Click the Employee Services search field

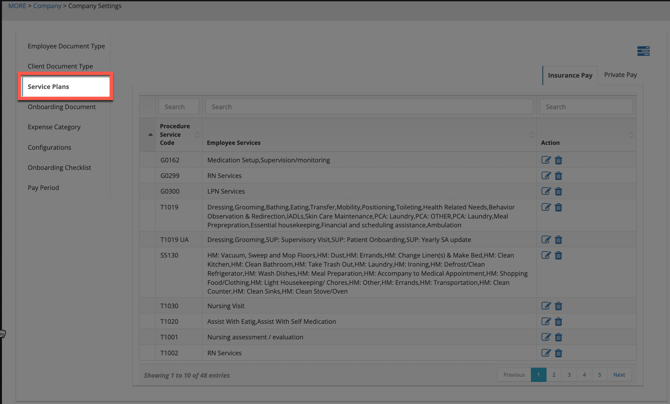click(x=368, y=107)
